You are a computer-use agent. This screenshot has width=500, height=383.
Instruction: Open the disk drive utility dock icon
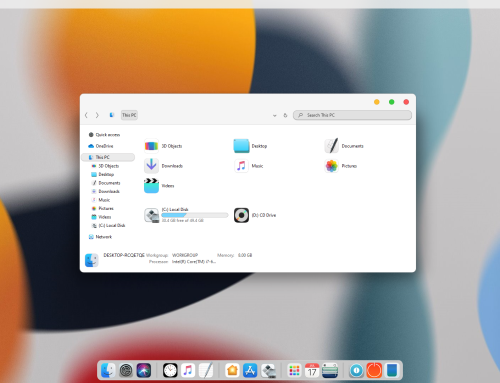(268, 370)
